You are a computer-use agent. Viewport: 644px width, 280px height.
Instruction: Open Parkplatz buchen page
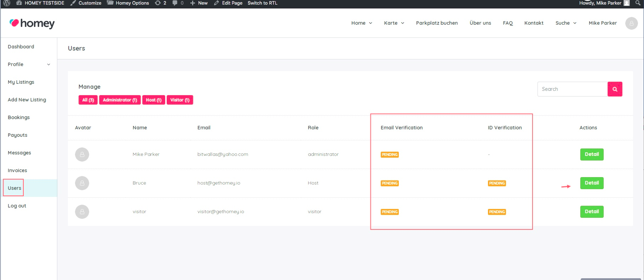click(437, 23)
